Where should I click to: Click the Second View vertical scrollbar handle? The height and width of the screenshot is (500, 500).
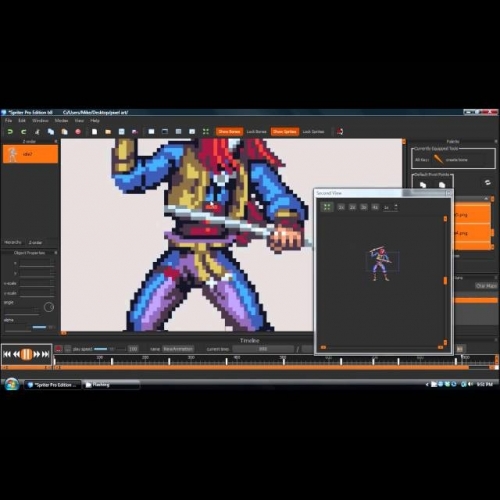coord(445,281)
